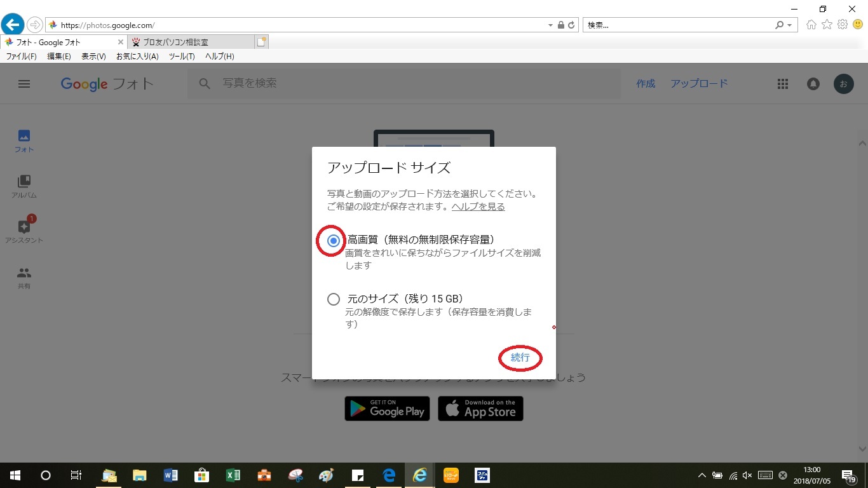Open the 共有 sidebar section

point(24,278)
